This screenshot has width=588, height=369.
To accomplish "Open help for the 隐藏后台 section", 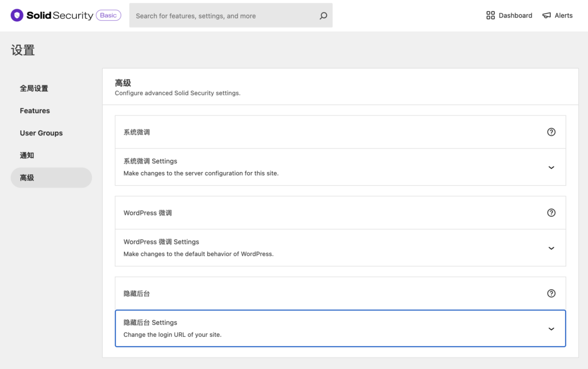I will point(551,293).
